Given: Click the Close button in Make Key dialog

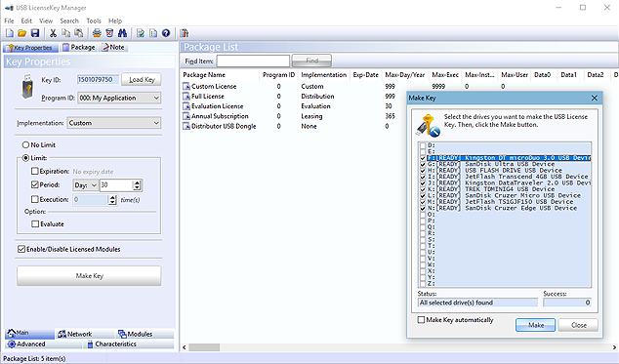Looking at the screenshot, I should coord(578,325).
